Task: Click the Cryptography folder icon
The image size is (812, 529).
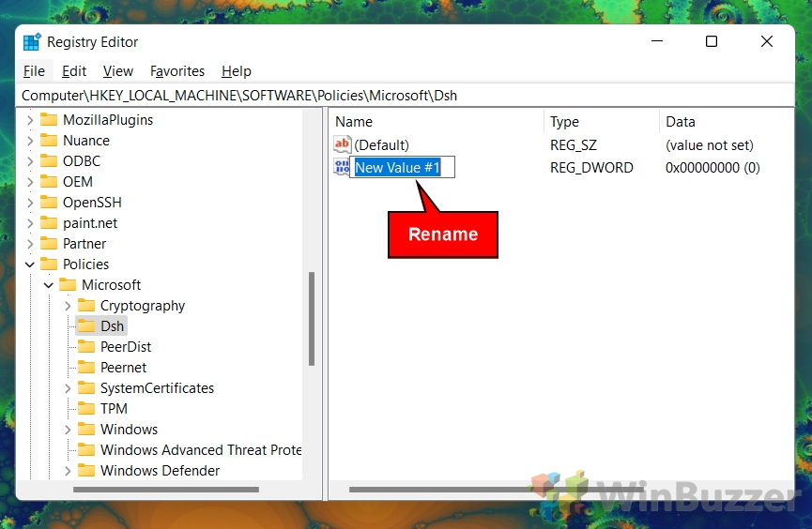Action: point(86,306)
